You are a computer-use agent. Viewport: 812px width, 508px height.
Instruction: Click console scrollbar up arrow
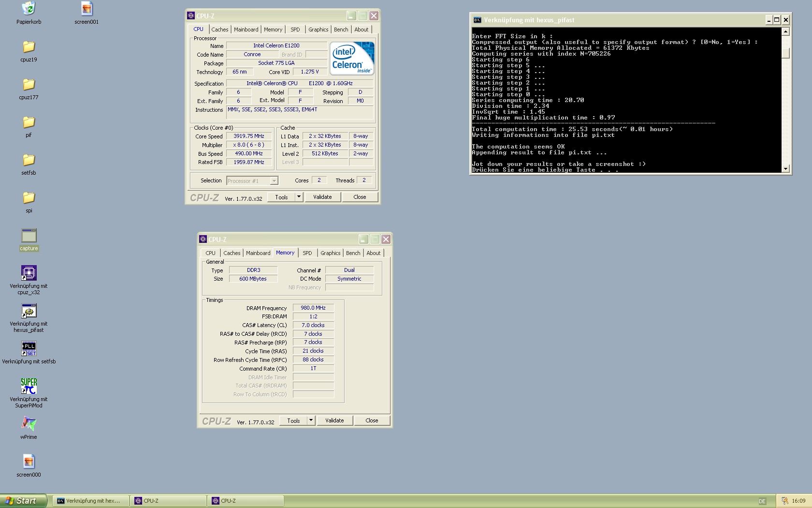coord(785,31)
